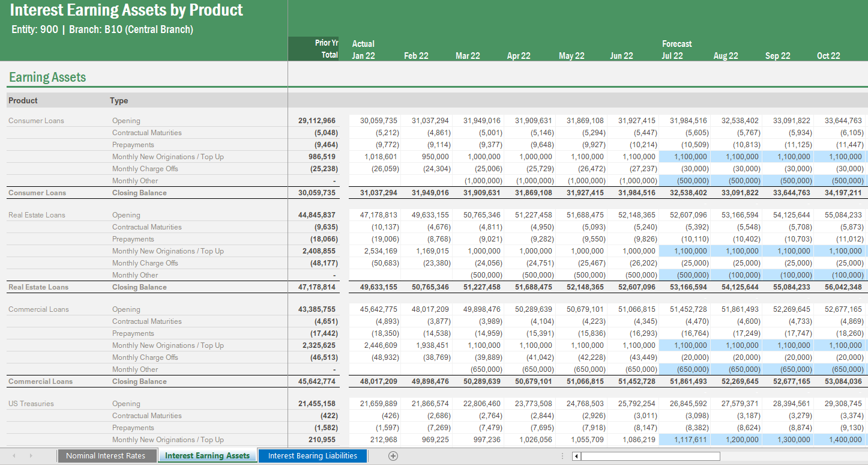Image resolution: width=868 pixels, height=465 pixels.
Task: Select the Consumer Loans Prepayments row label
Action: tap(133, 144)
